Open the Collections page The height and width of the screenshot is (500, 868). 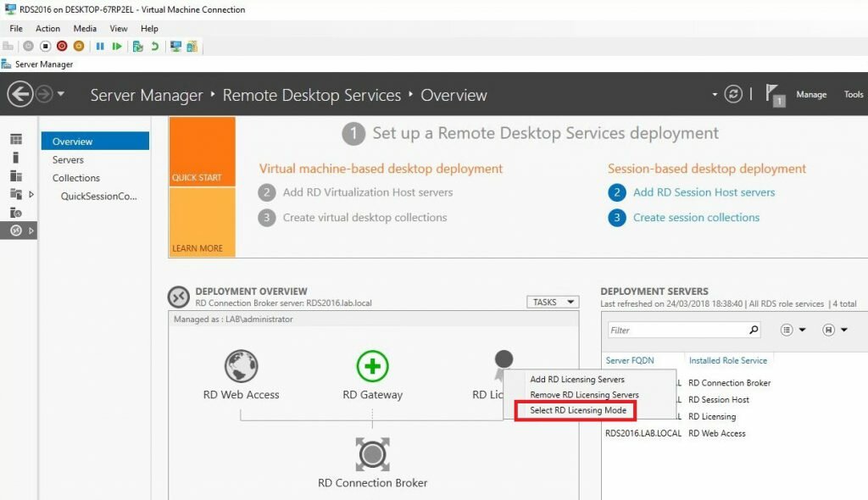[76, 178]
